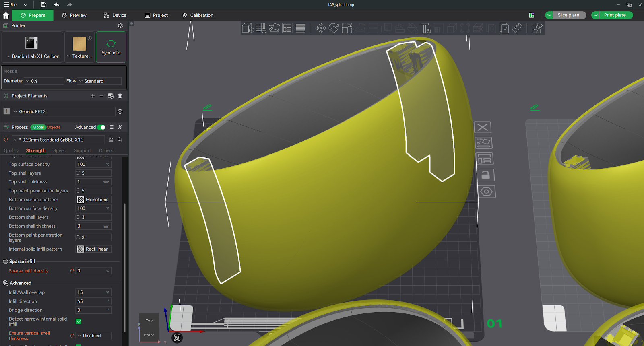Open the File menu dropdown
The height and width of the screenshot is (346, 644).
pos(25,5)
